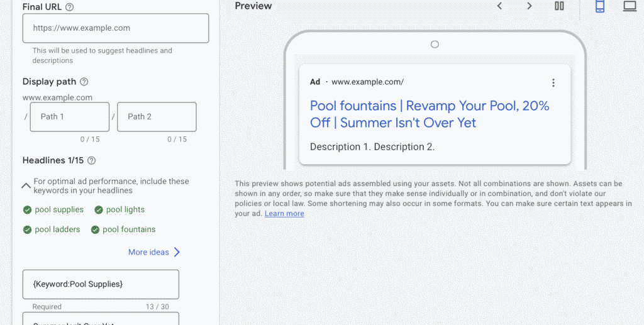Select the 'pool ladders' keyword suggestion

coord(57,229)
